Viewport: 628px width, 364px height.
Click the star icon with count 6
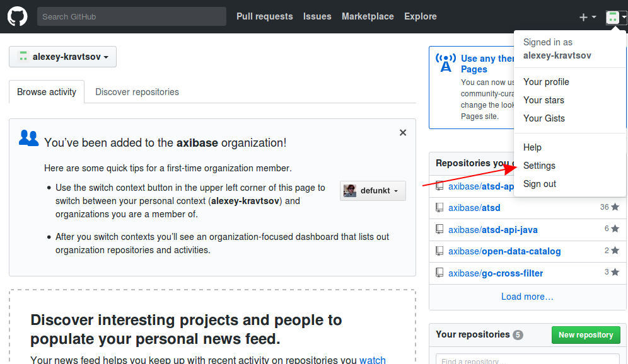point(615,229)
